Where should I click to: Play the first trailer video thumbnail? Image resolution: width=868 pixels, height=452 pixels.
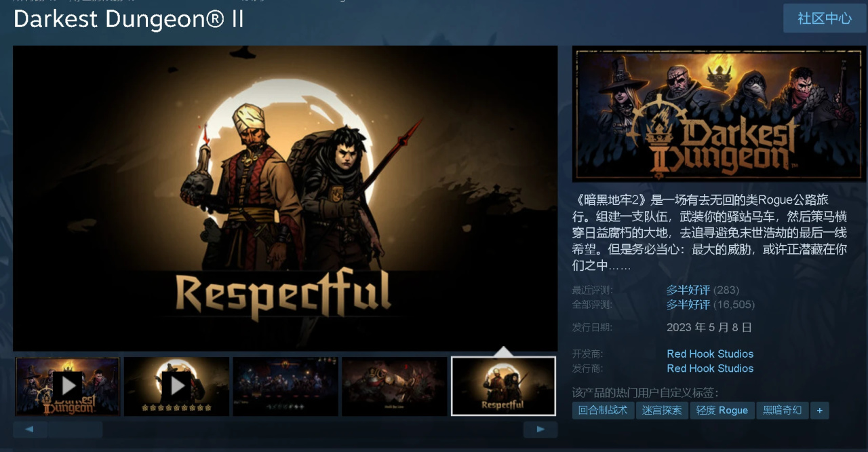tap(67, 387)
